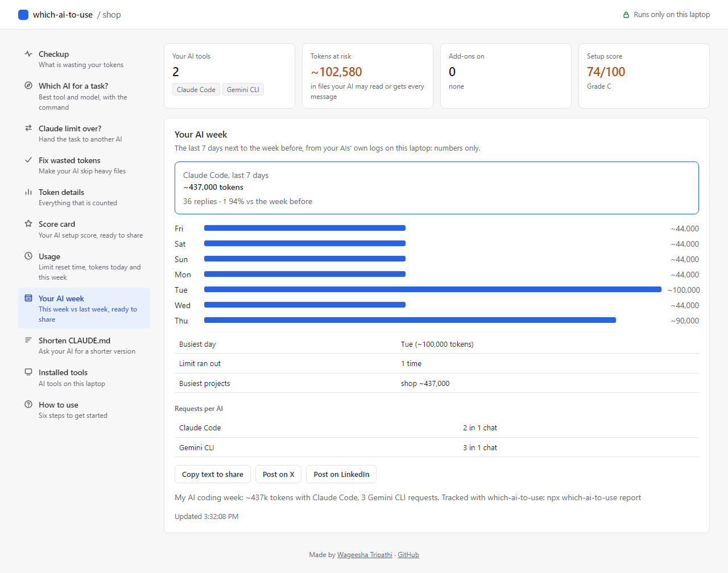Click the Claude Code last 7 days summary box
The height and width of the screenshot is (573, 728).
[x=437, y=188]
